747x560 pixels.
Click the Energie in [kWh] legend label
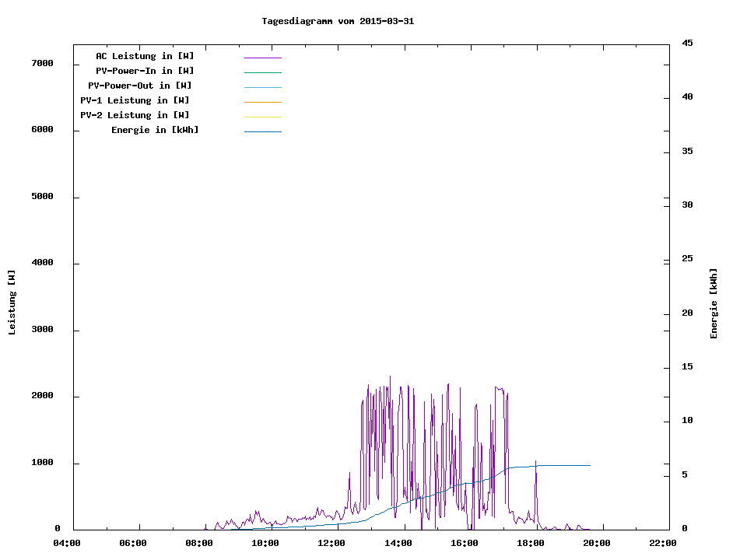(155, 130)
